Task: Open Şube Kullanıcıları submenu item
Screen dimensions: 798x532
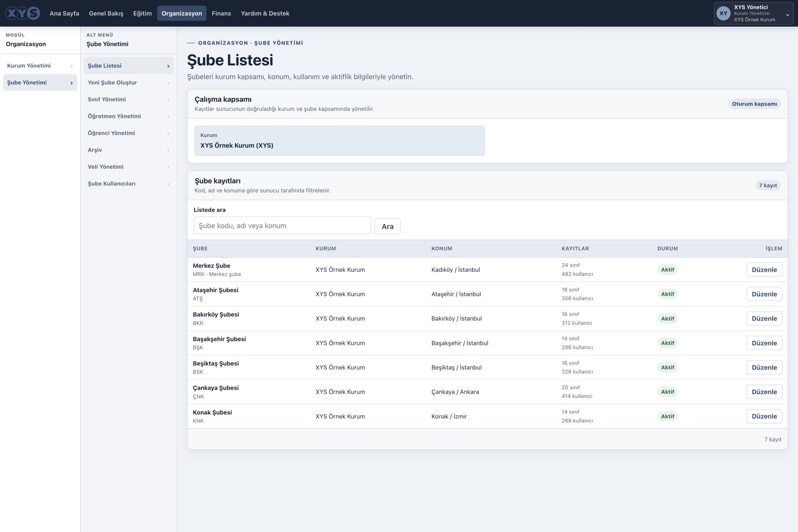Action: pos(129,184)
